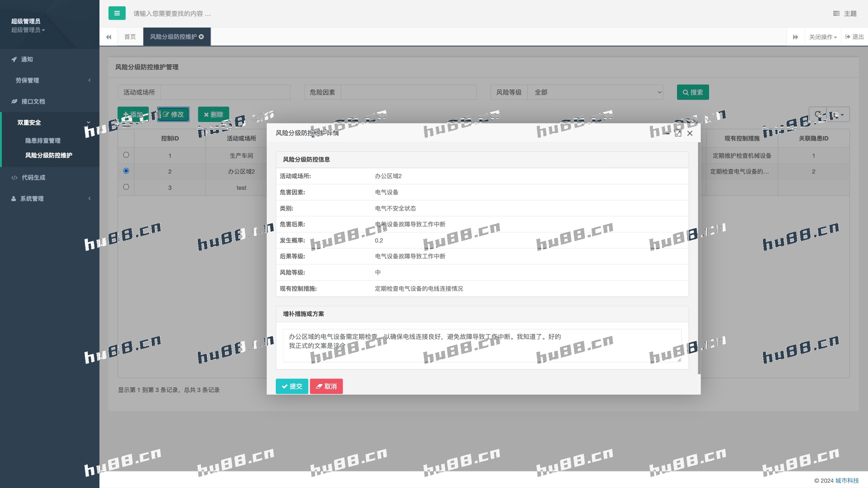Select the radio button for row 2 办公区域2

click(x=126, y=171)
